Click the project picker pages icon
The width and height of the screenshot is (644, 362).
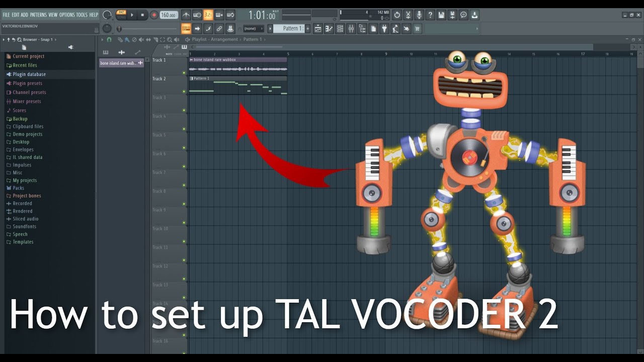[373, 29]
